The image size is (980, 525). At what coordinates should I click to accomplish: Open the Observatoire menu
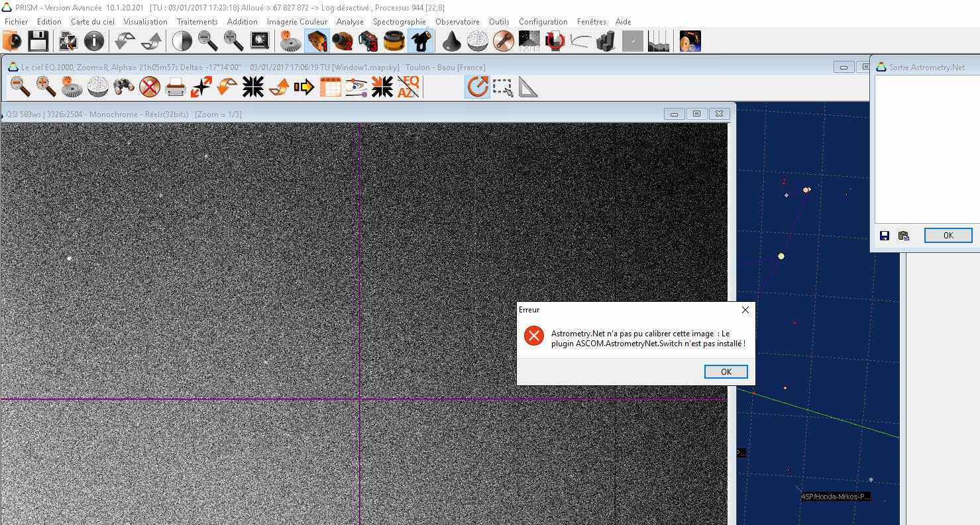pos(457,22)
